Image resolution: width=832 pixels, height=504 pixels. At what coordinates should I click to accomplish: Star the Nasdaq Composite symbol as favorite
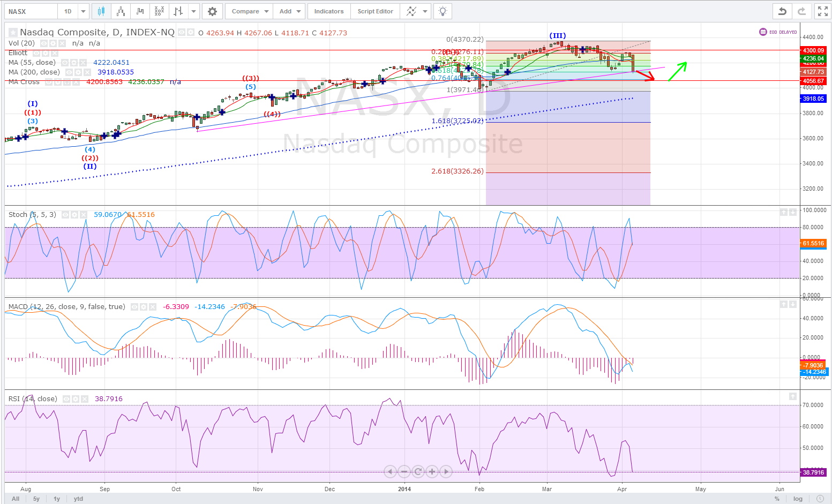click(13, 33)
